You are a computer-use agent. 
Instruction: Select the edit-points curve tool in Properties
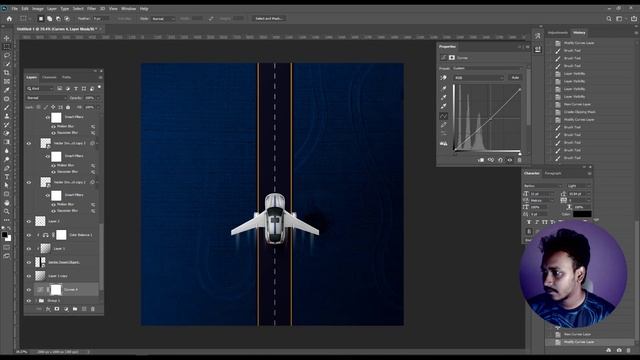pos(444,116)
